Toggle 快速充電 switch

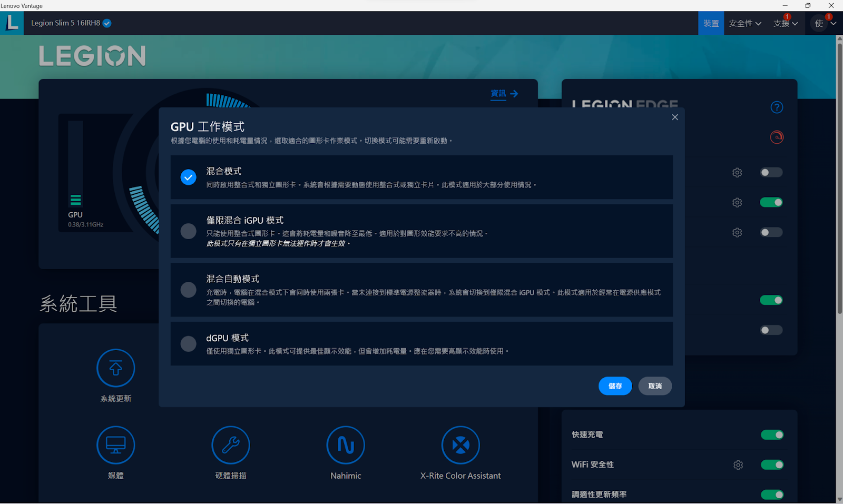(x=772, y=434)
